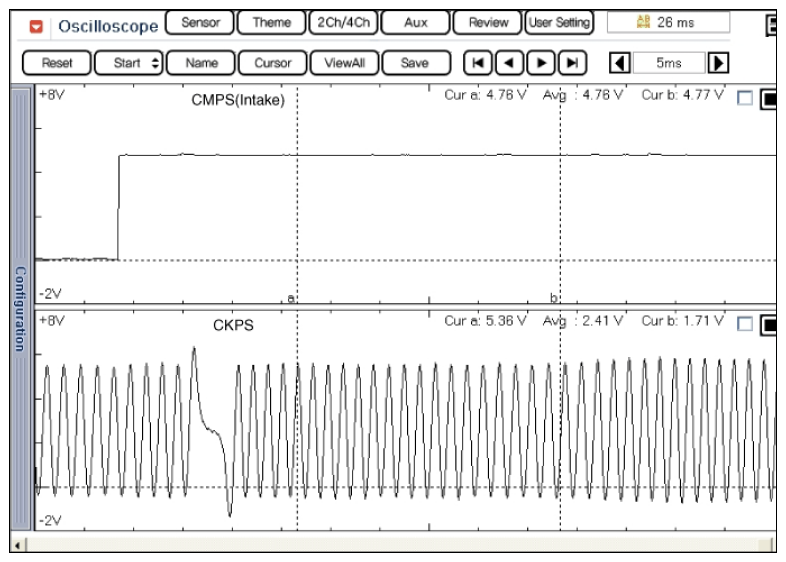Tick the CMPS(Intake) channel checkbox
Image resolution: width=786 pixels, height=562 pixels.
744,98
